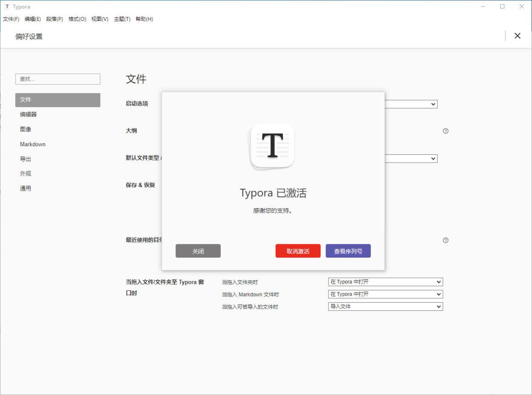The height and width of the screenshot is (395, 532).
Task: Open the 帮助(H) menu
Action: [x=144, y=19]
